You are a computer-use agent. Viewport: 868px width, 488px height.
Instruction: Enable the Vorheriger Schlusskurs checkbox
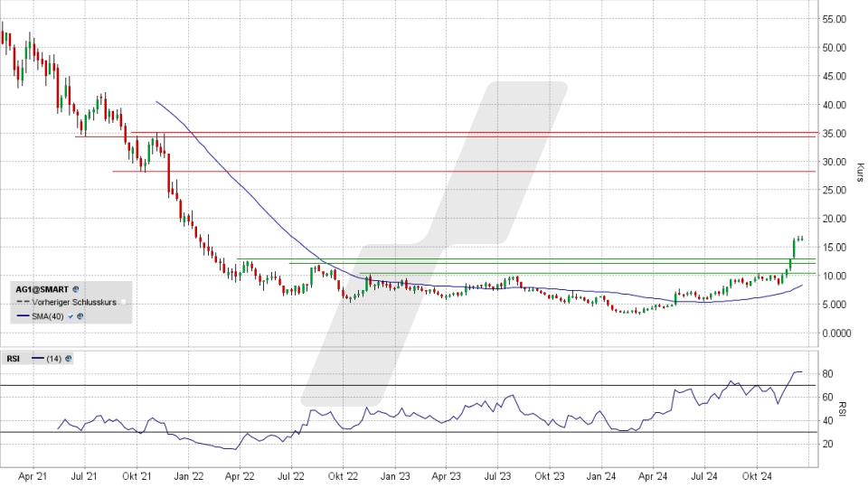coord(124,303)
